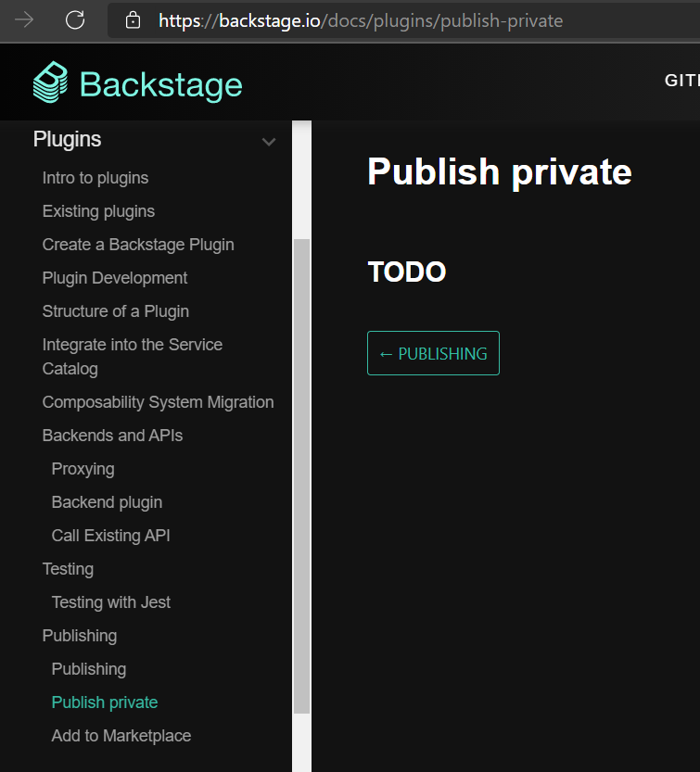This screenshot has height=772, width=700.
Task: Reload the page using the refresh icon
Action: 75,20
